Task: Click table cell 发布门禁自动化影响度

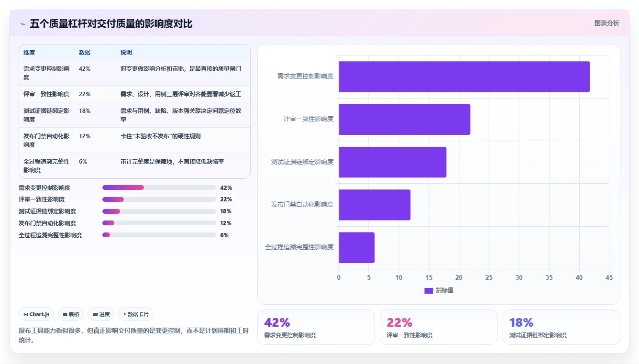Action: pos(46,140)
